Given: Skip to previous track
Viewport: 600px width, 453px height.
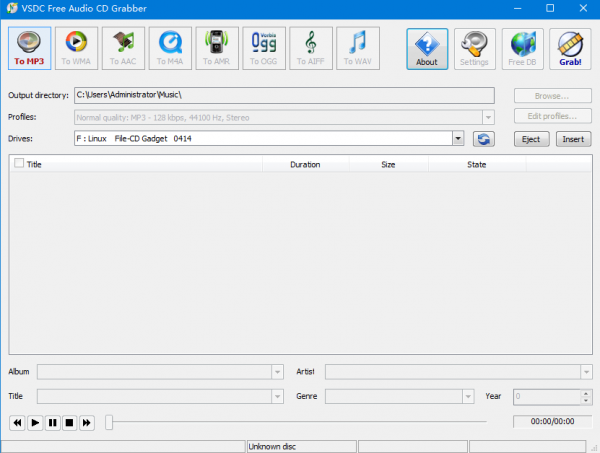Looking at the screenshot, I should click(17, 423).
